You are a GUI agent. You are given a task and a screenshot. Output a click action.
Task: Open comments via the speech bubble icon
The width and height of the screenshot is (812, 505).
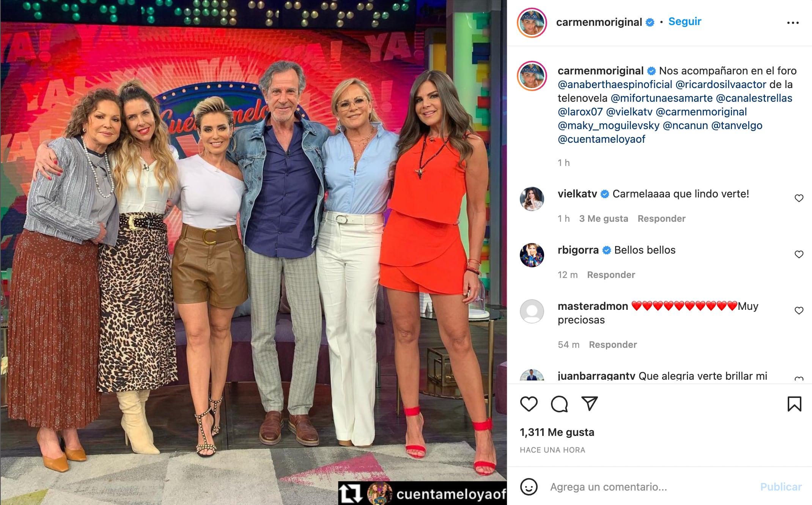coord(559,404)
